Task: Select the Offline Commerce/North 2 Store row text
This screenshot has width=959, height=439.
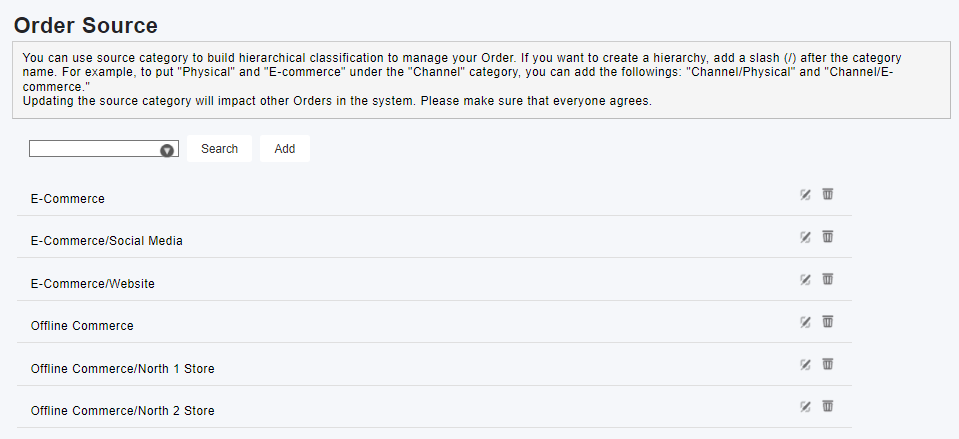Action: [122, 411]
